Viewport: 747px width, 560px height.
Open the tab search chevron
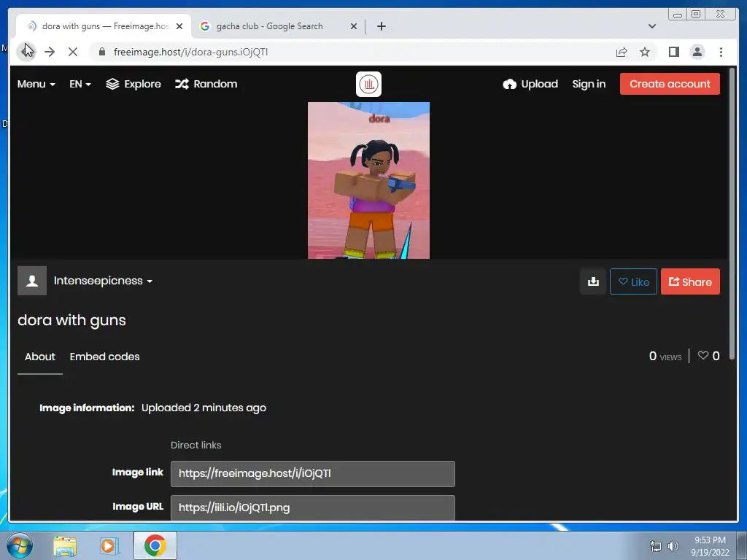[x=652, y=26]
